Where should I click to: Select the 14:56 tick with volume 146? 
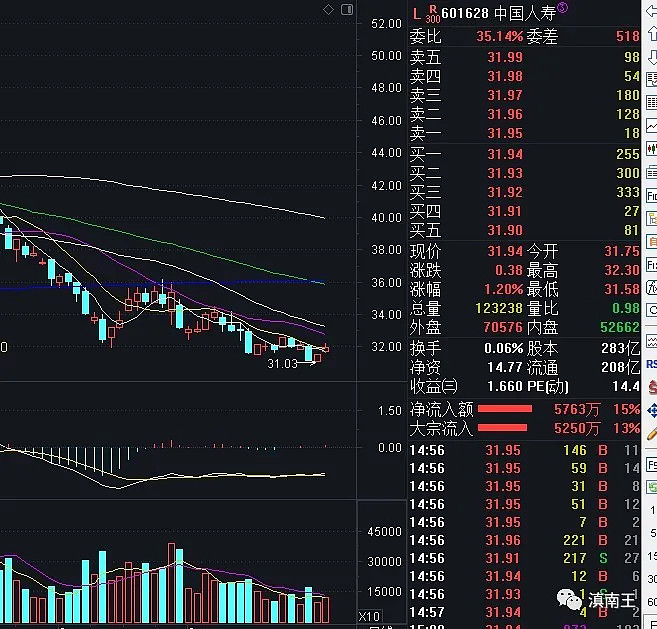click(x=524, y=450)
